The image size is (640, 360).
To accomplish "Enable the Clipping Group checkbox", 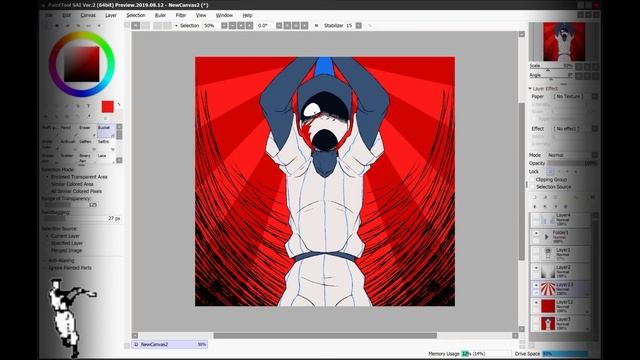I will (533, 180).
